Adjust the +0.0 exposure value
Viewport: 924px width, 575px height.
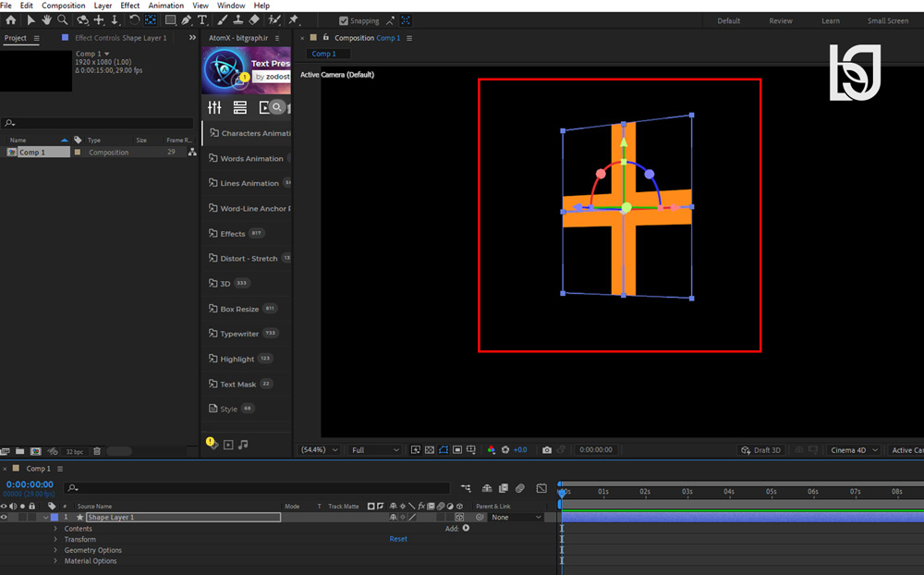pyautogui.click(x=519, y=450)
